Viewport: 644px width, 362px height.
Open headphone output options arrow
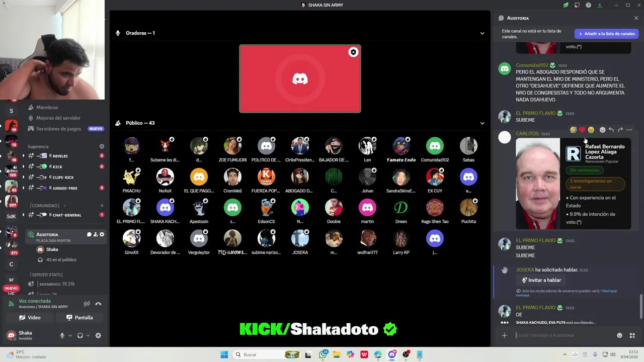click(88, 335)
